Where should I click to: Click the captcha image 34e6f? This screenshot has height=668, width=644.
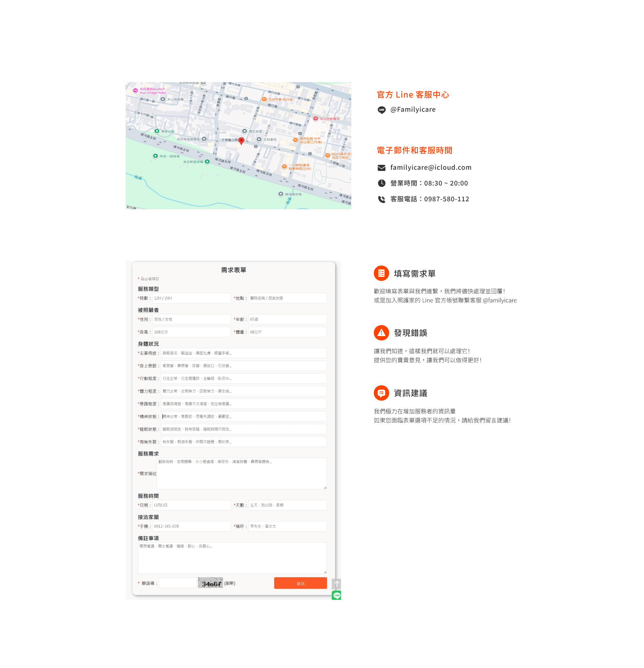click(210, 583)
